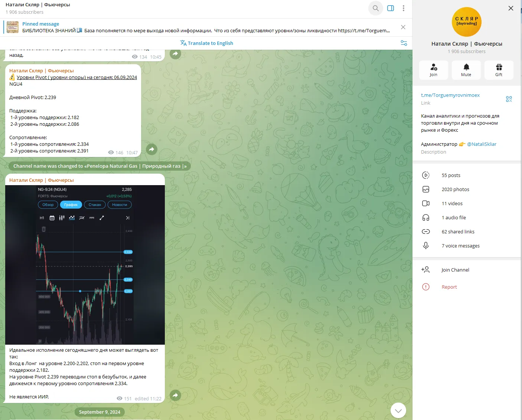This screenshot has width=522, height=420.
Task: Open the t.me/Torguemyrovnimoex link
Action: (x=450, y=95)
